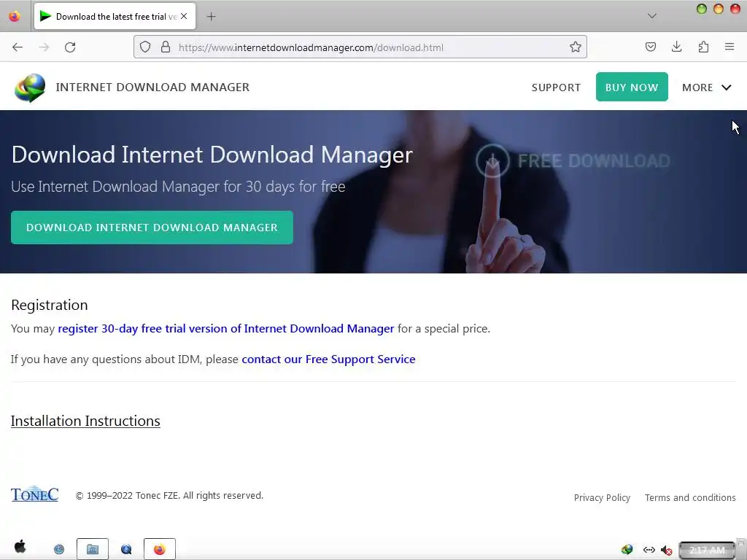The width and height of the screenshot is (747, 560).
Task: Open the magnifier globe taskbar icon
Action: [126, 550]
